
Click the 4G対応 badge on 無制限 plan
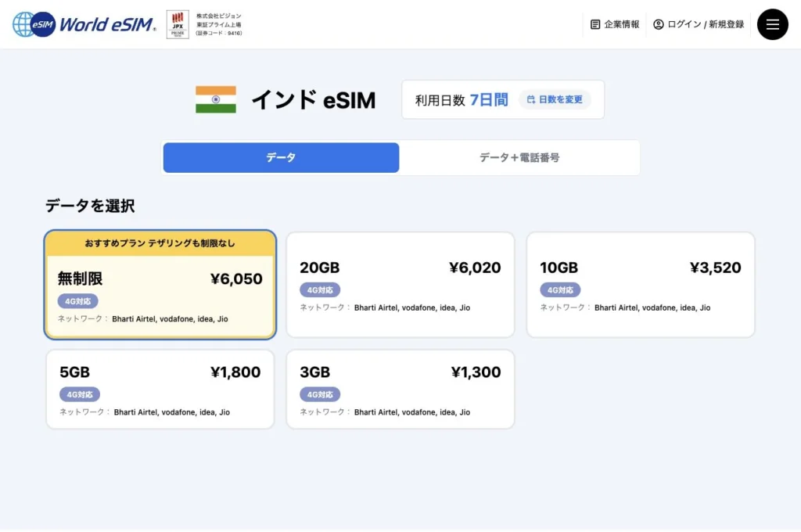click(x=77, y=301)
